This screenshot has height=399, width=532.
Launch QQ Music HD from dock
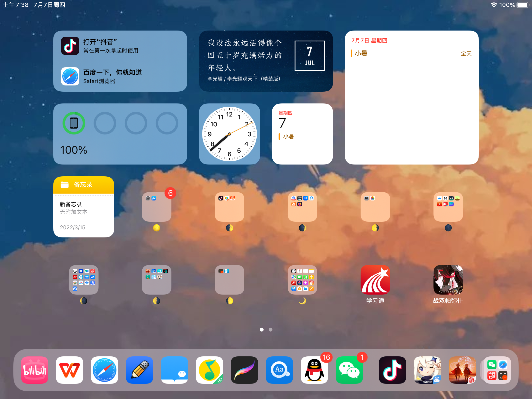point(209,370)
